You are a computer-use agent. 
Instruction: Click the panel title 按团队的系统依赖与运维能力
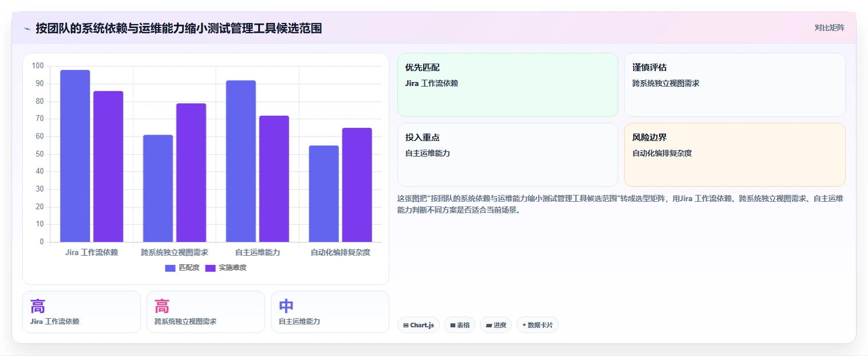pos(179,28)
